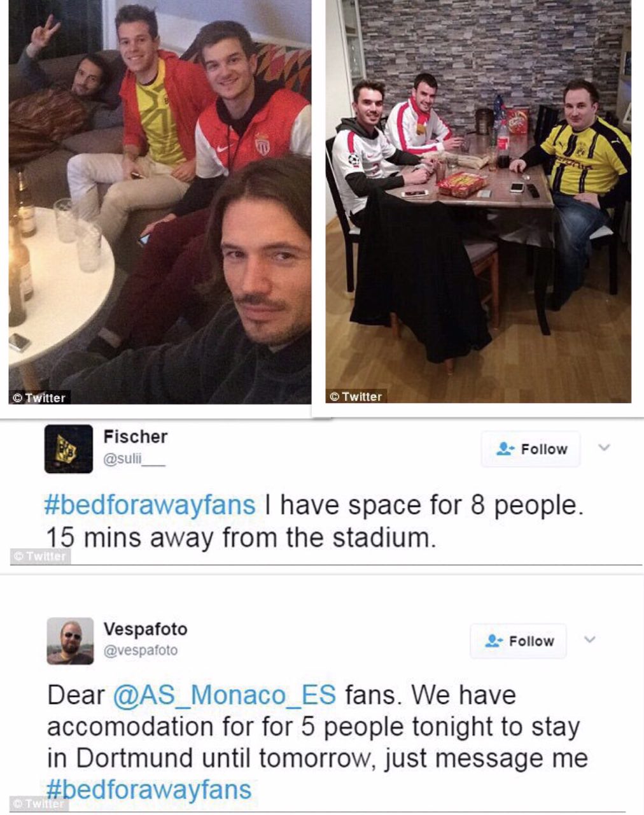Click the @vespafoto handle
The width and height of the screenshot is (644, 815).
tap(141, 651)
